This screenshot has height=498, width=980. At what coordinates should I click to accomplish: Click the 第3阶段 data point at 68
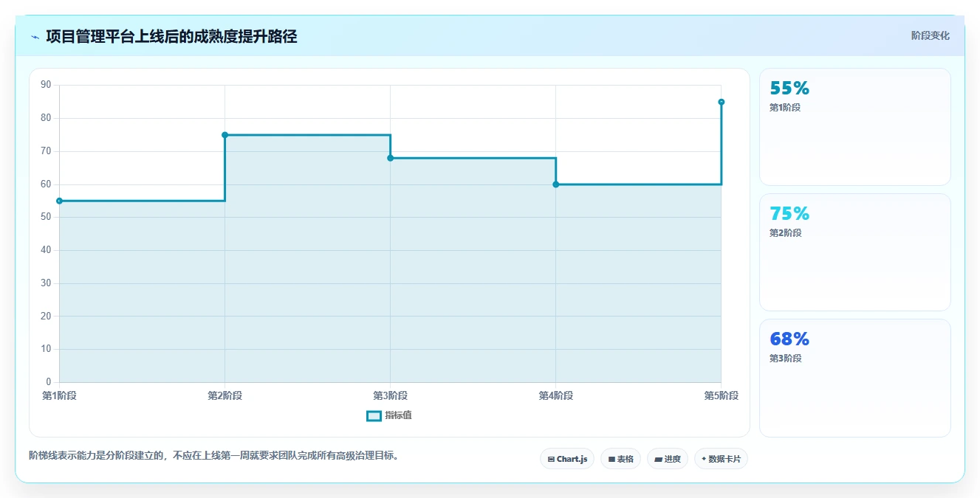(390, 158)
